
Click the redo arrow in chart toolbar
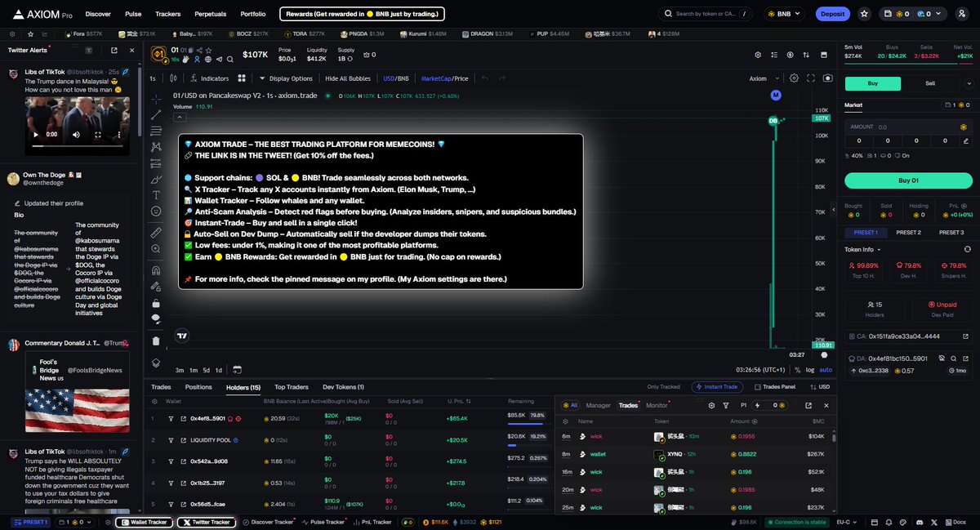(501, 78)
